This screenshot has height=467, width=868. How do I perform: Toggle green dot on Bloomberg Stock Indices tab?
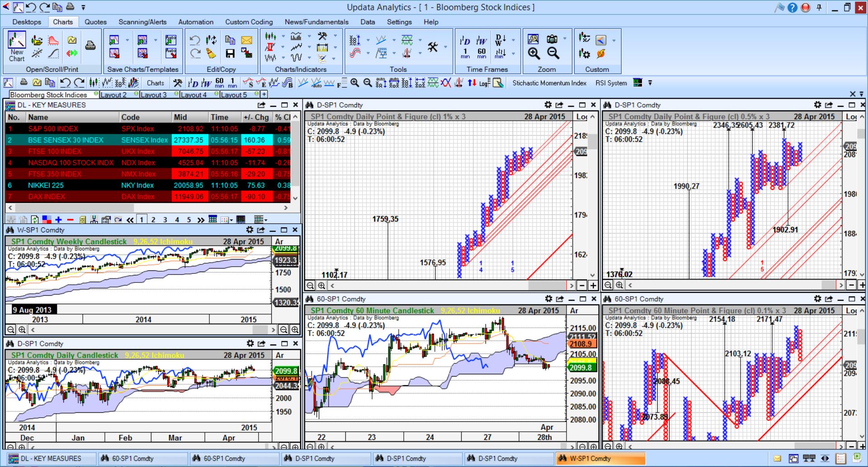click(96, 94)
